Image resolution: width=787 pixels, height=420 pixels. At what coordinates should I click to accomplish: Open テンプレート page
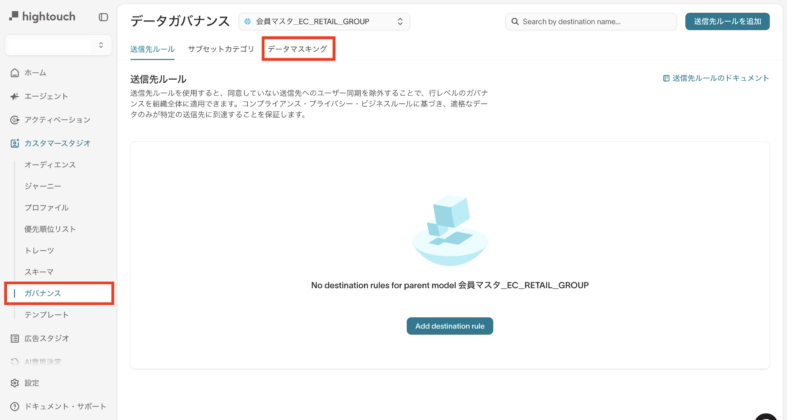(47, 315)
